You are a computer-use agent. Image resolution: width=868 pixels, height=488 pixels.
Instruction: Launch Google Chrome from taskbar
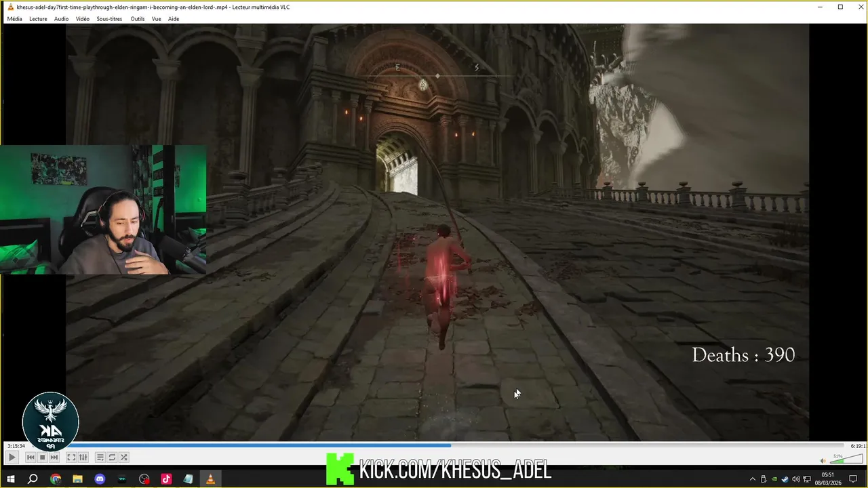pyautogui.click(x=56, y=479)
